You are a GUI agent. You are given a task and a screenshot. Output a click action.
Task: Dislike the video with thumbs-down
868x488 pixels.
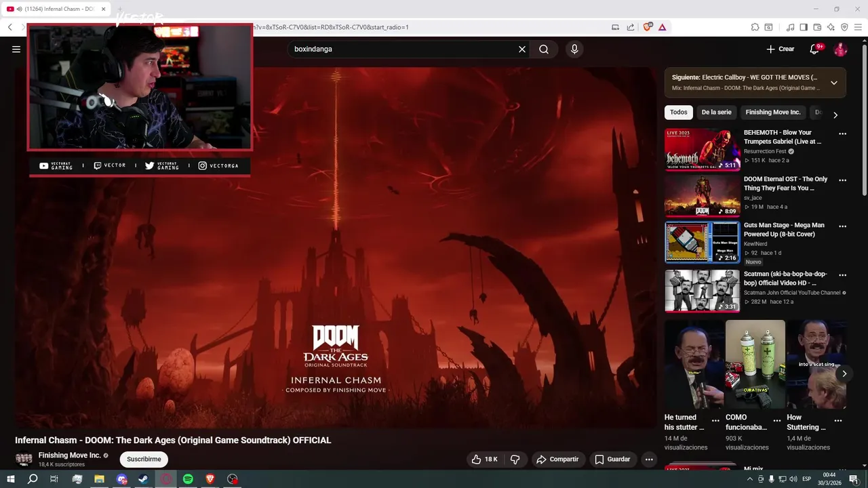pyautogui.click(x=515, y=460)
